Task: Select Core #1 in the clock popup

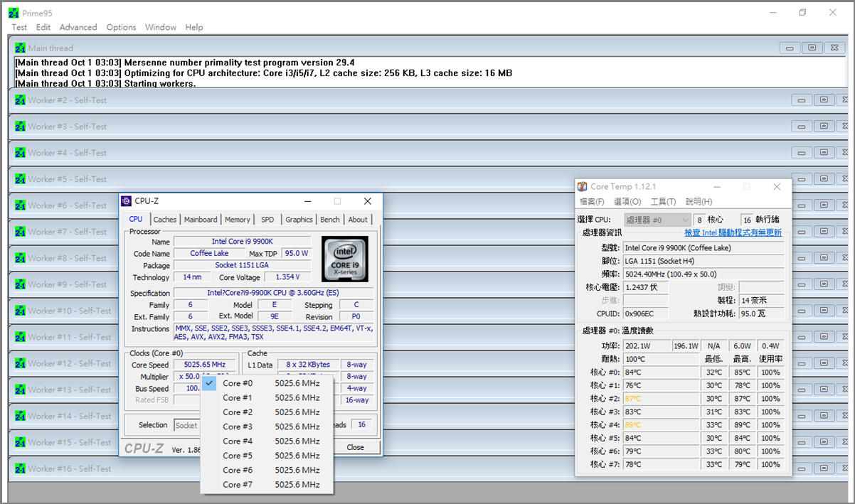Action: (x=267, y=397)
